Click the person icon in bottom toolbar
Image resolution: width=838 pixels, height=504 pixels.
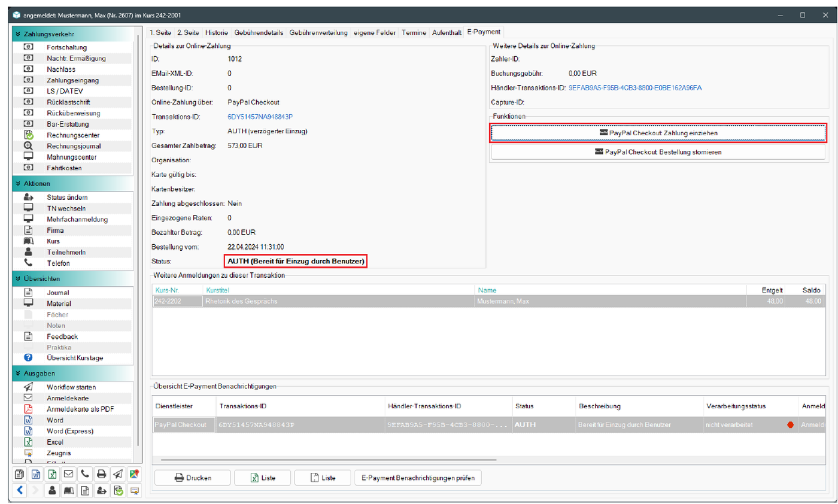click(52, 490)
